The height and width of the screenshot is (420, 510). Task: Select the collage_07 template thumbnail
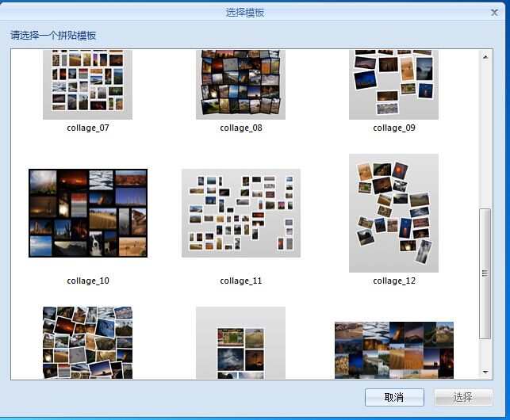tap(87, 85)
